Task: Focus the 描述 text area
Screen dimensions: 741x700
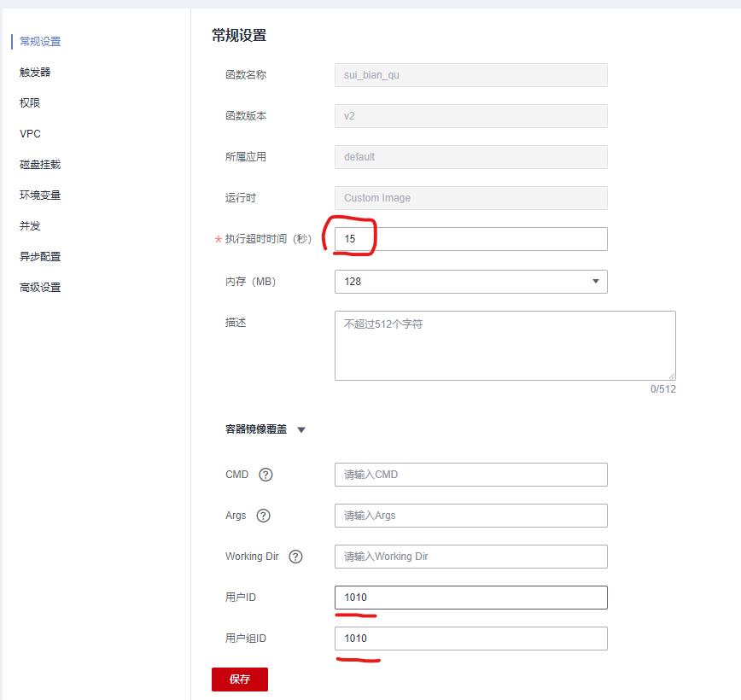Action: (505, 346)
